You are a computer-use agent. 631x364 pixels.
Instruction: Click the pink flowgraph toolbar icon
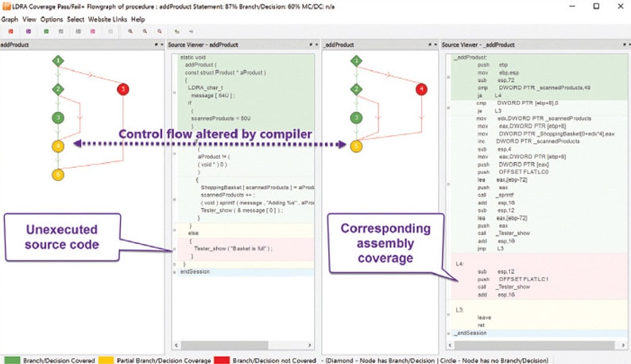pyautogui.click(x=92, y=32)
